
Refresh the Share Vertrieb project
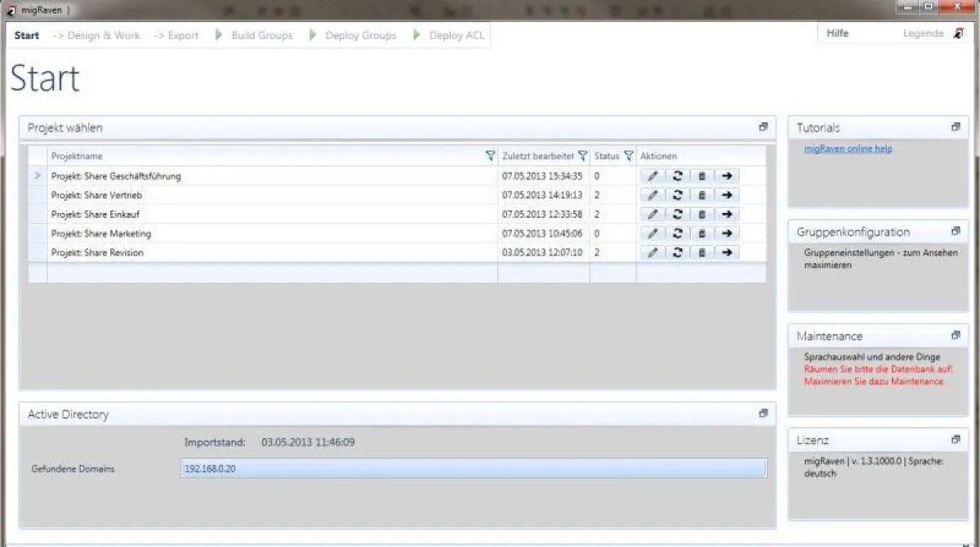(677, 194)
